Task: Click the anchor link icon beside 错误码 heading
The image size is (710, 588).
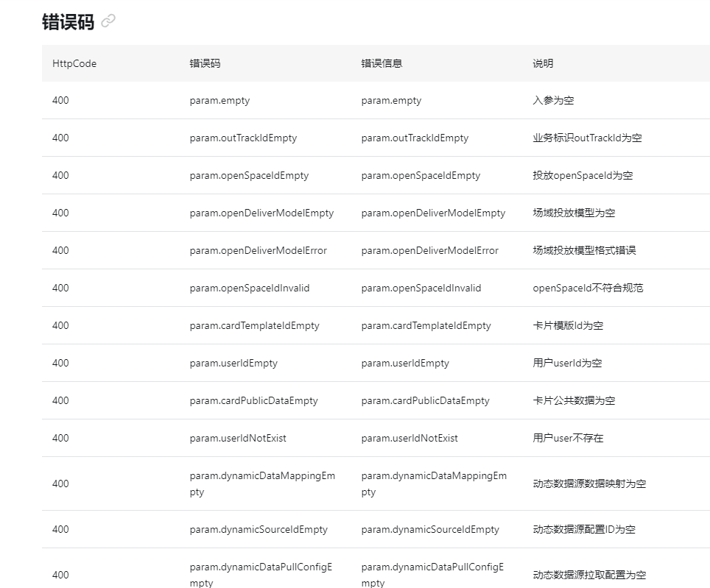Action: point(108,21)
